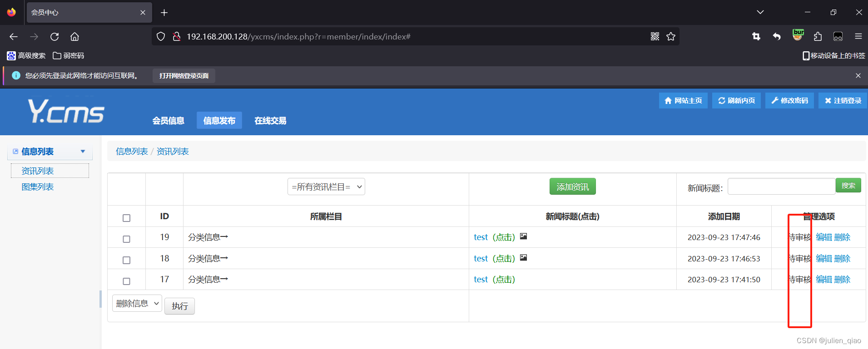Open the test link in row 18
Viewport: 868px width, 349px height.
click(481, 259)
